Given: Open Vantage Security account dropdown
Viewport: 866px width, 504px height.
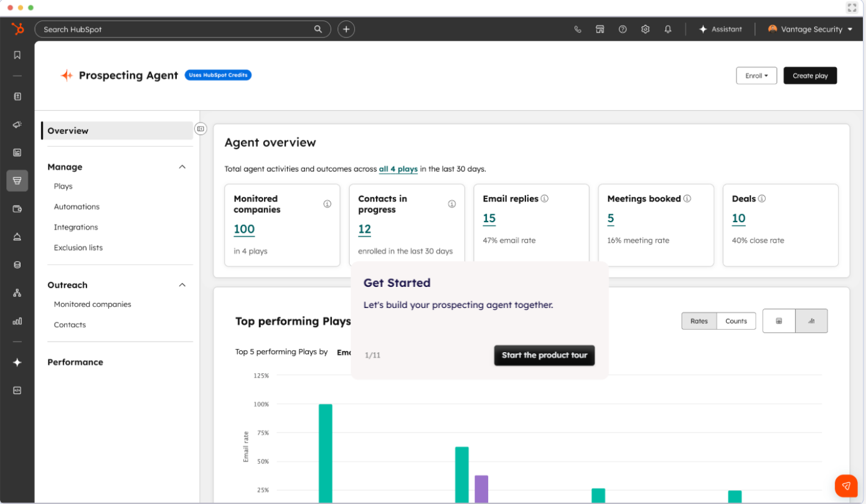Looking at the screenshot, I should (x=810, y=29).
